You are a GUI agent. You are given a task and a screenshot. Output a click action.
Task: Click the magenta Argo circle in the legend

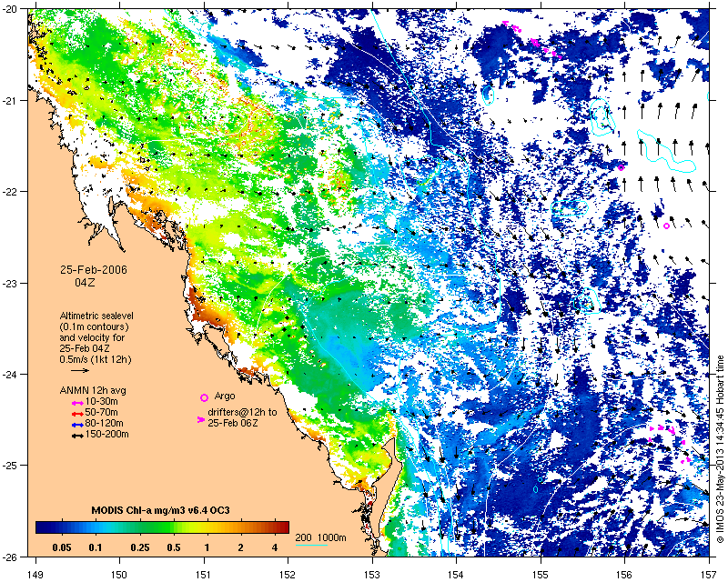(204, 397)
